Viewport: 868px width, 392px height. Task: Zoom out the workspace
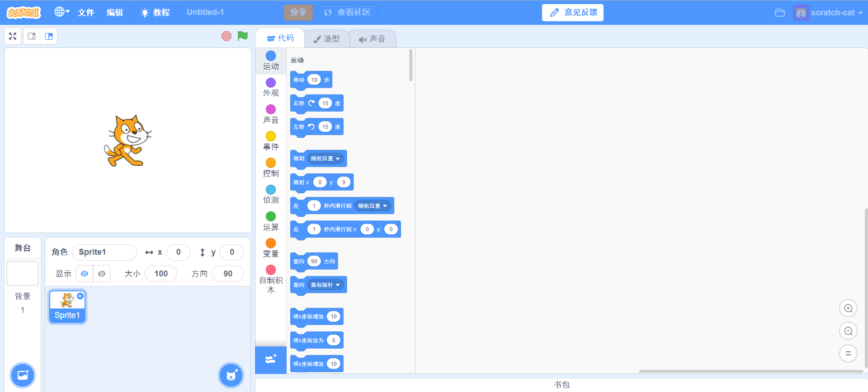[848, 331]
